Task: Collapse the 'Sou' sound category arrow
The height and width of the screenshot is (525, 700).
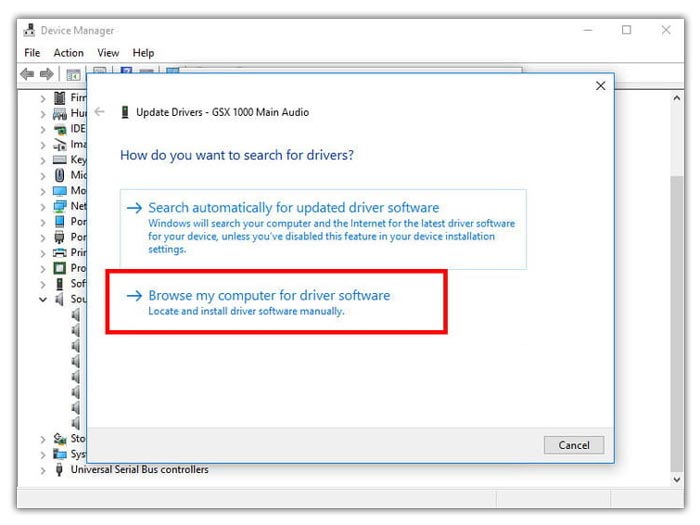Action: click(43, 300)
